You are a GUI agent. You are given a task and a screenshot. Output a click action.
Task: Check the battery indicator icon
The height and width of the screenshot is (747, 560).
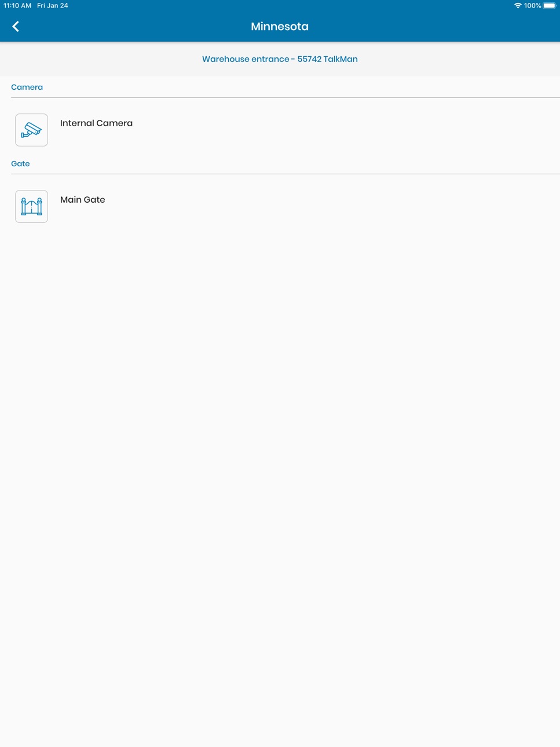tap(550, 6)
